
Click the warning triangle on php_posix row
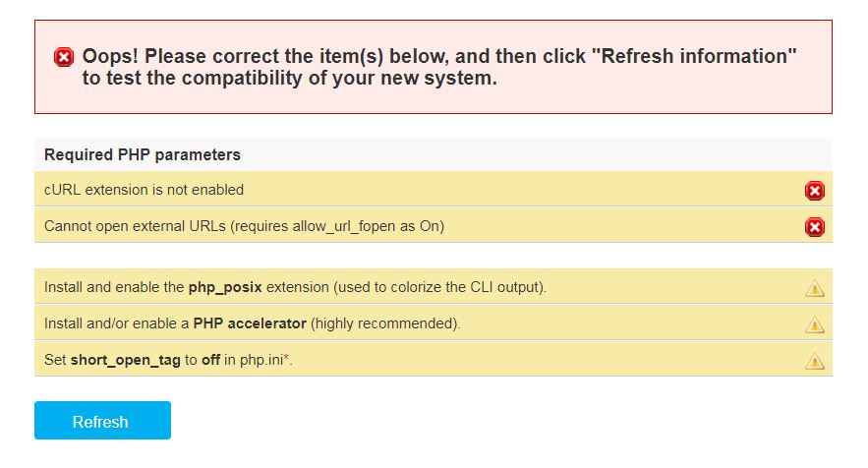tap(815, 288)
